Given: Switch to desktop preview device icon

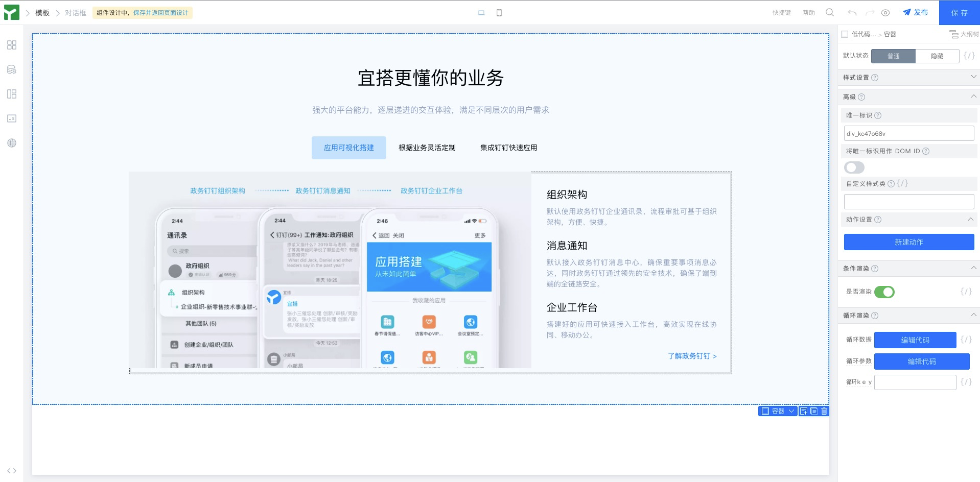Looking at the screenshot, I should point(481,13).
